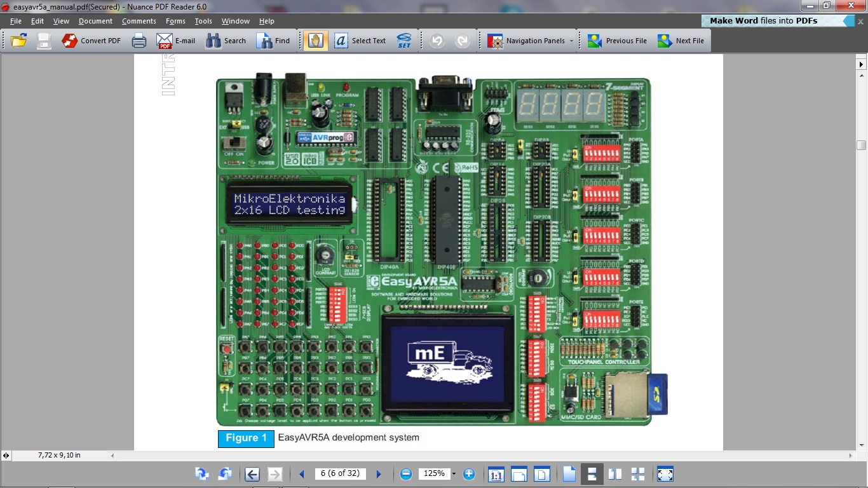Expand the right-side panel arrow
868x488 pixels.
[862, 64]
